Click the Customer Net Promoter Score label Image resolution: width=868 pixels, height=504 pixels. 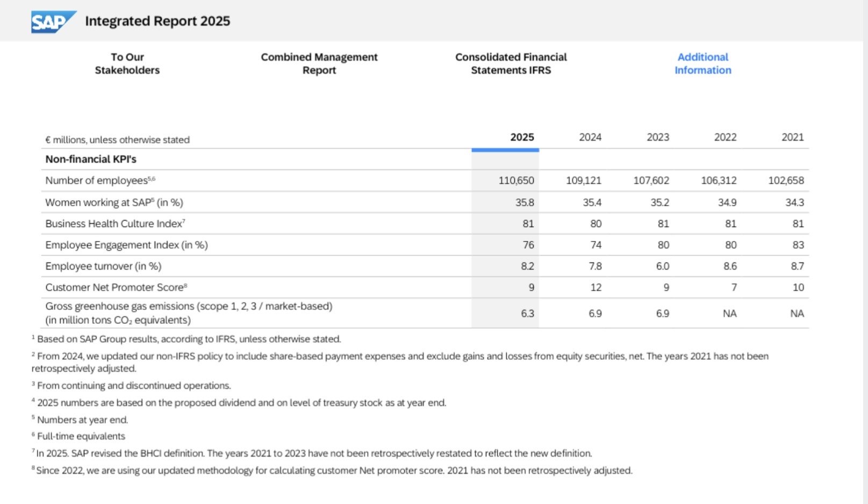(x=116, y=287)
